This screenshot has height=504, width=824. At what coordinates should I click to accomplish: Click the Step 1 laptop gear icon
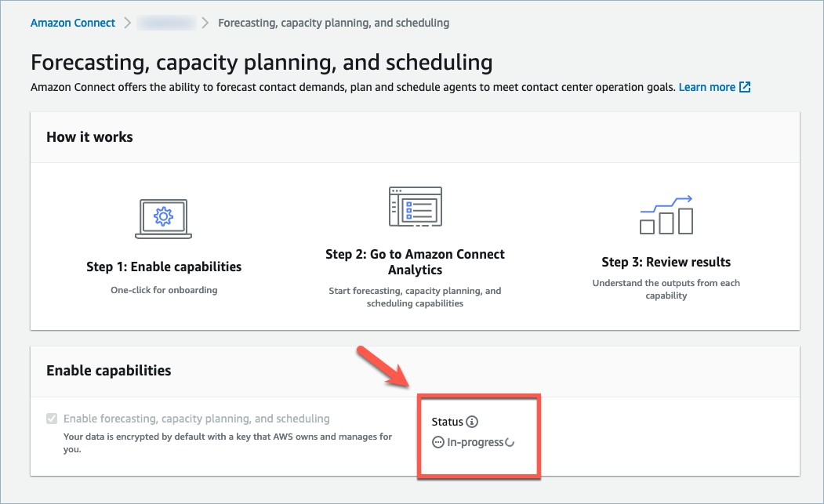tap(163, 218)
